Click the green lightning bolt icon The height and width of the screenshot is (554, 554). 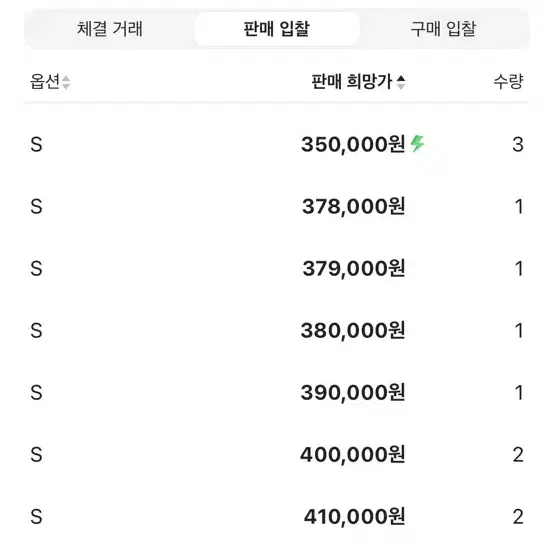pyautogui.click(x=417, y=143)
